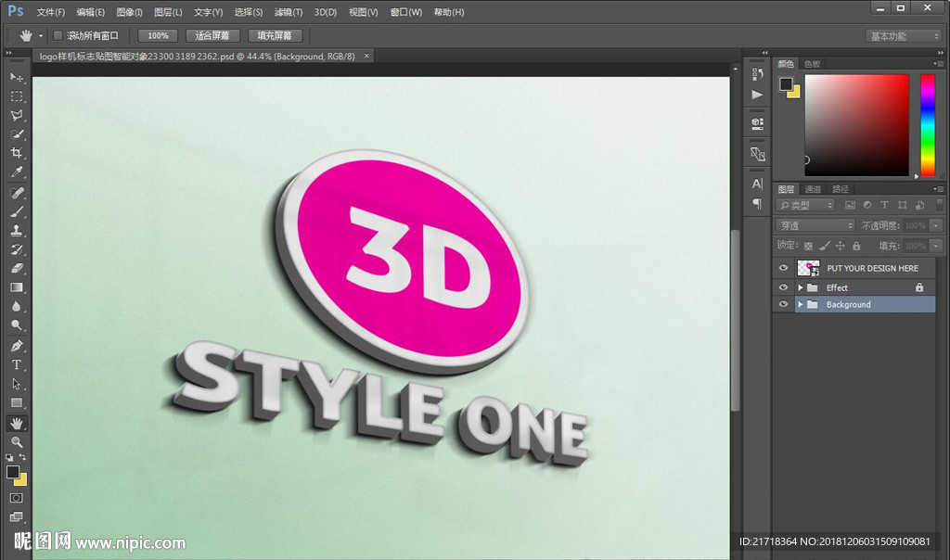Toggle lock all padlock icon
950x560 pixels.
pos(856,246)
